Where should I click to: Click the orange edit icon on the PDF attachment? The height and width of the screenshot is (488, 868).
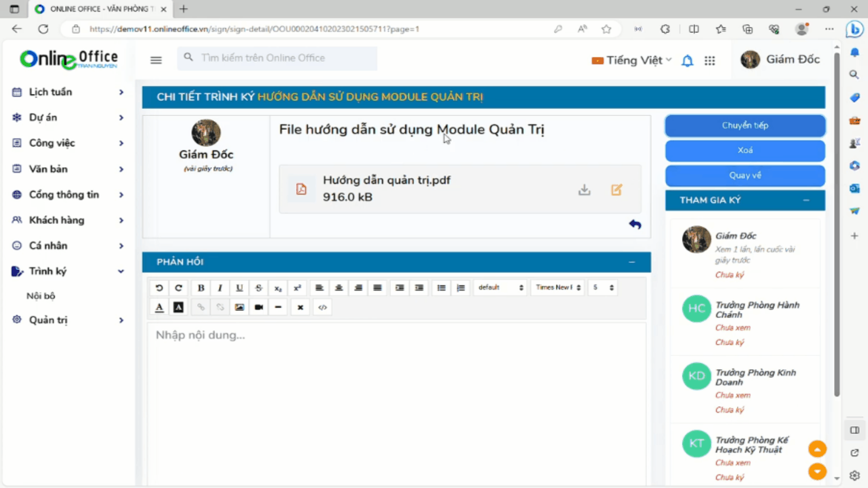[617, 189]
